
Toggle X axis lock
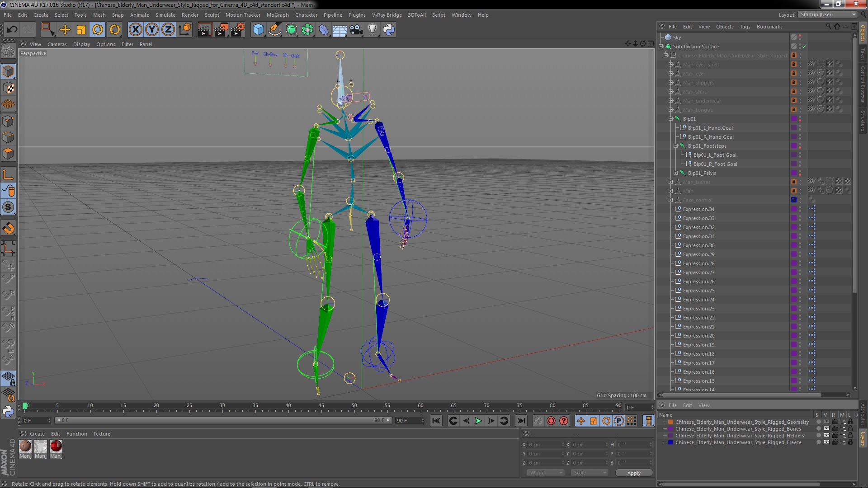(135, 30)
